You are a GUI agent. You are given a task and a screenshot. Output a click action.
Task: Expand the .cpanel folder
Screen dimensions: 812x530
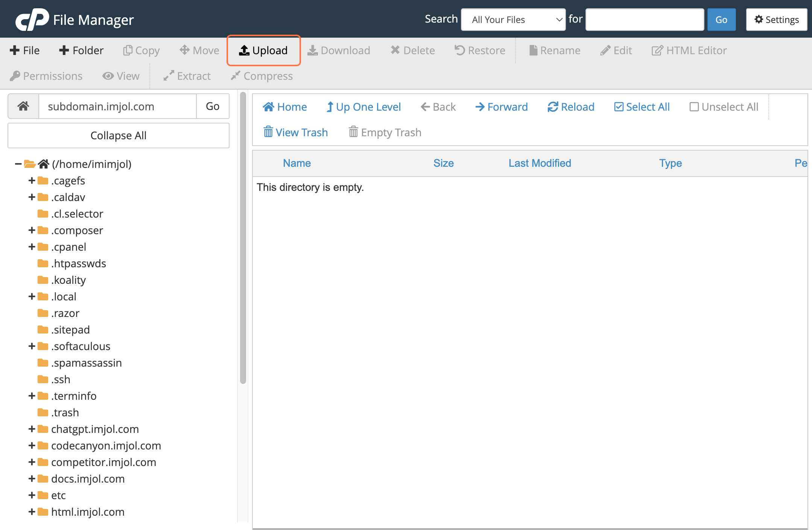point(32,247)
